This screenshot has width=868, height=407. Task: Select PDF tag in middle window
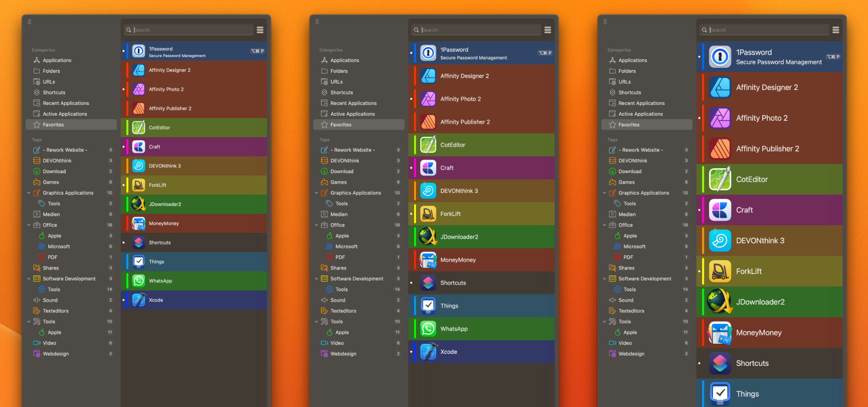click(359, 257)
